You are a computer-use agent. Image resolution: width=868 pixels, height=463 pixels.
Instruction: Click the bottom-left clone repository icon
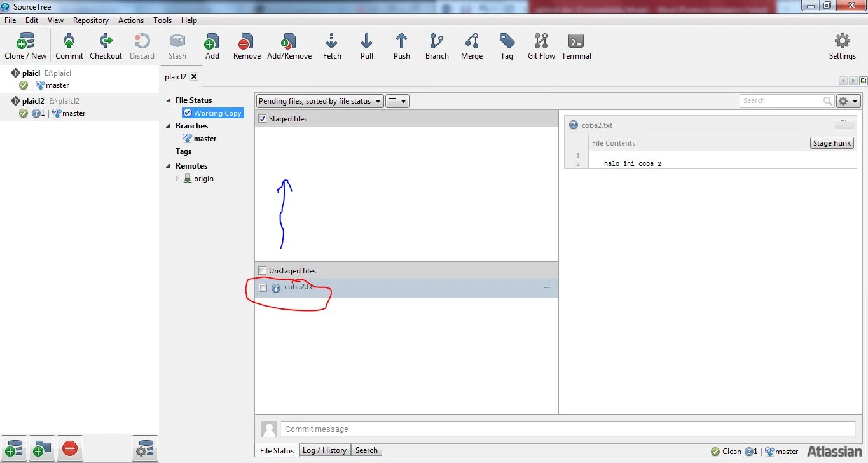pos(14,449)
